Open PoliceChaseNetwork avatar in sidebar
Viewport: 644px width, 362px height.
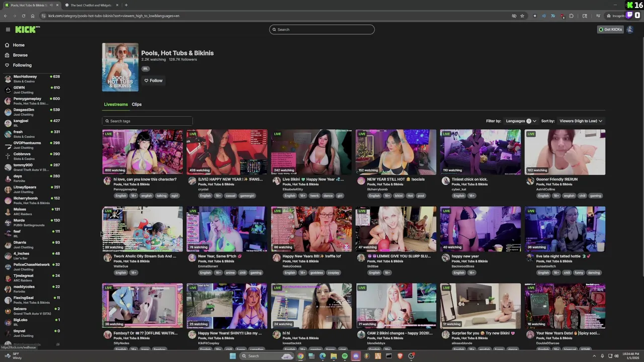8,267
